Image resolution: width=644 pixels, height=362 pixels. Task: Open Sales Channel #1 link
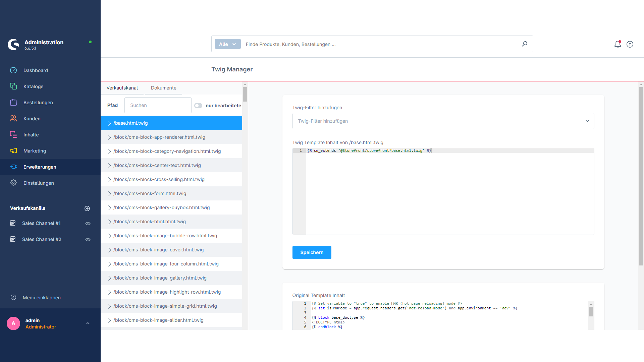click(41, 223)
